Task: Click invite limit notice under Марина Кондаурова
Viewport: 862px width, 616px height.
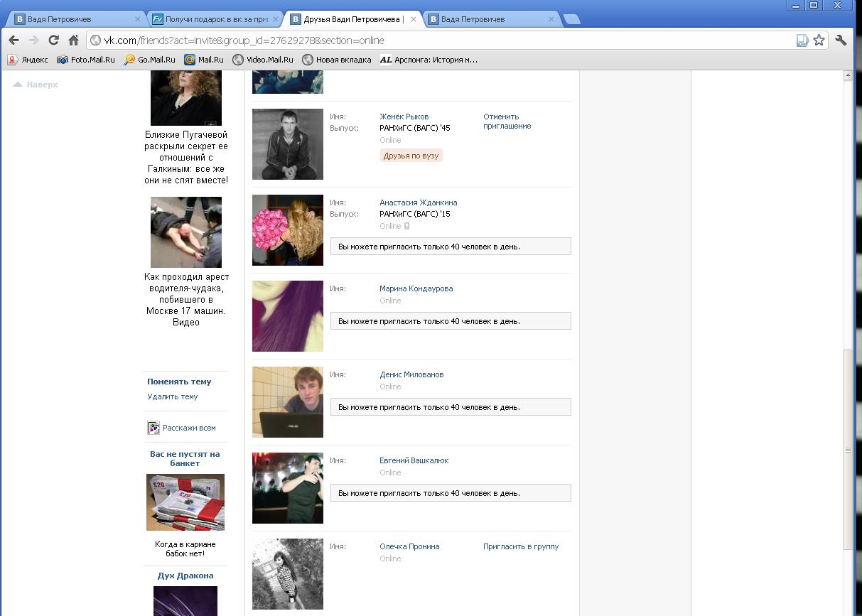Action: point(451,321)
